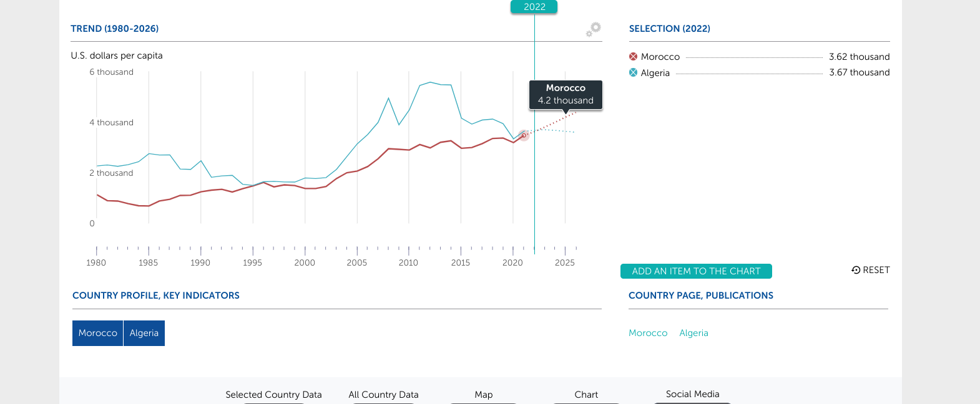Open the Algeria country profile button
The width and height of the screenshot is (980, 404).
click(144, 333)
